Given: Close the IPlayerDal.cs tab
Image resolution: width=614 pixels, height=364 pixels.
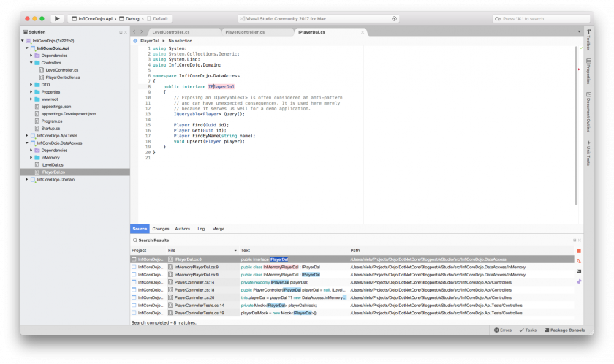Looking at the screenshot, I should coord(363,32).
